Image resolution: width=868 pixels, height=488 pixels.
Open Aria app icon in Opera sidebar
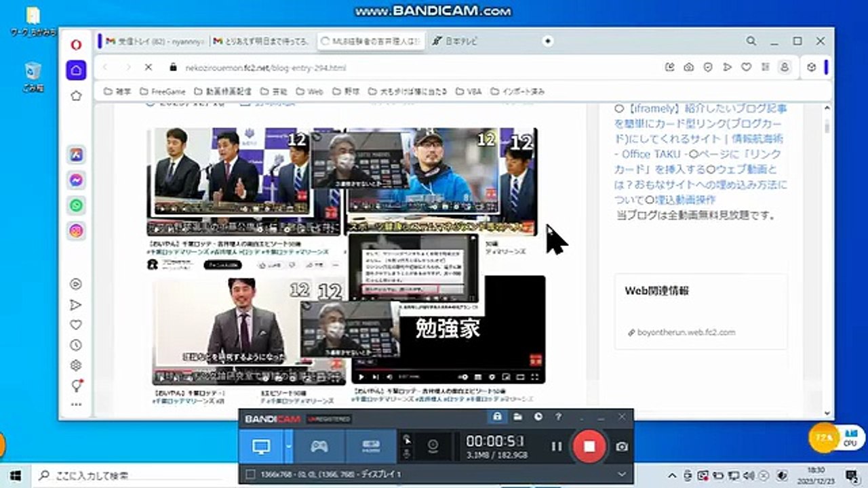point(76,155)
